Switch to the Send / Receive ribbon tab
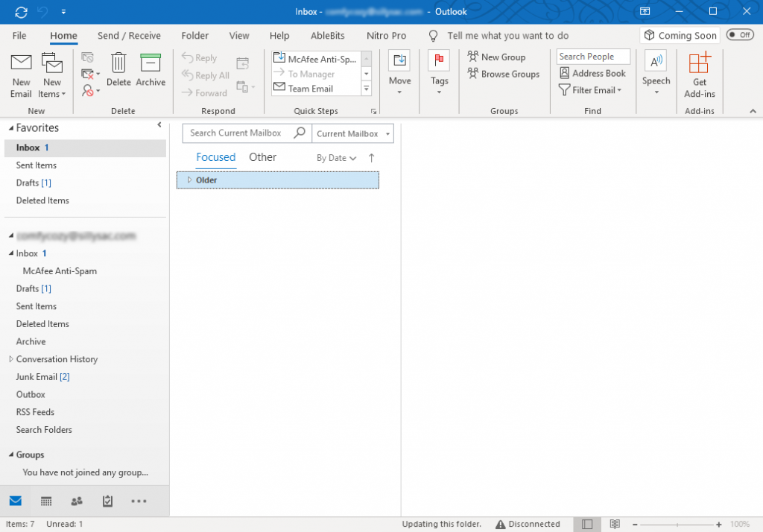Viewport: 763px width, 532px height. coord(128,35)
